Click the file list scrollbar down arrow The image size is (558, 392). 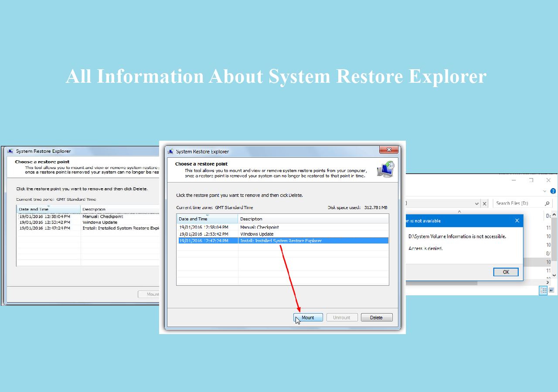click(x=555, y=275)
